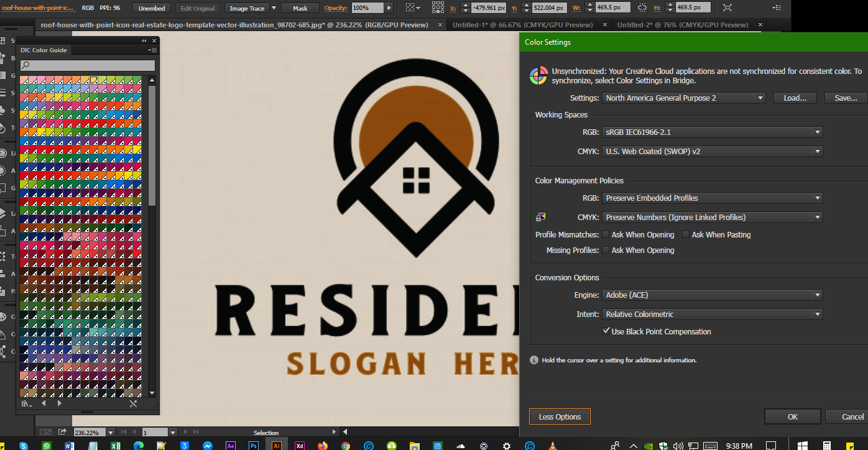Open the CMYK color management policy dropdown
This screenshot has height=450, width=868.
click(x=713, y=217)
